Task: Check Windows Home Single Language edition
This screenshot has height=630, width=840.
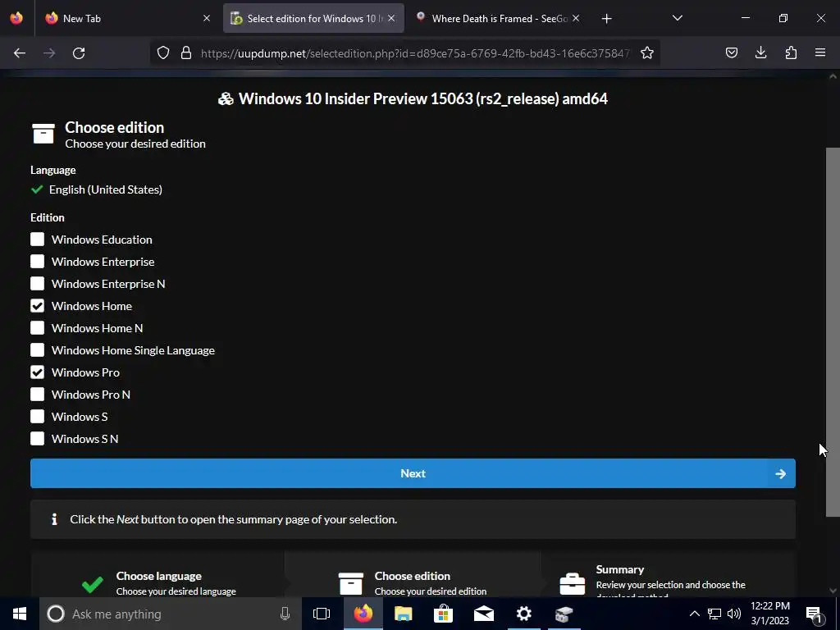Action: 37,350
